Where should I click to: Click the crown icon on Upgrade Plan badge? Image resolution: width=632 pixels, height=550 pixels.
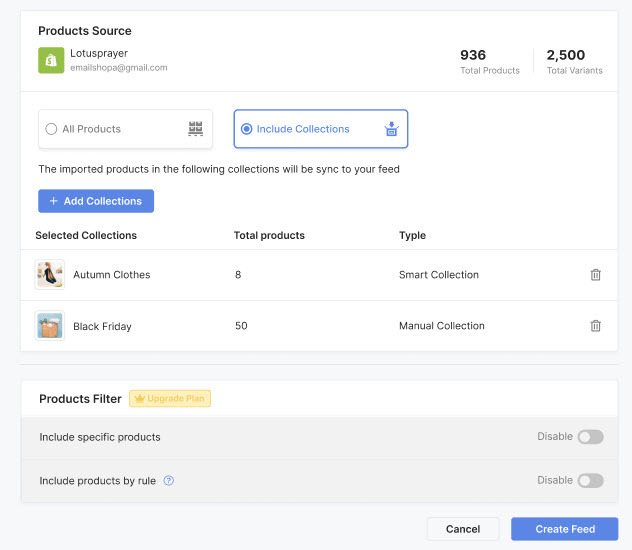click(x=139, y=398)
